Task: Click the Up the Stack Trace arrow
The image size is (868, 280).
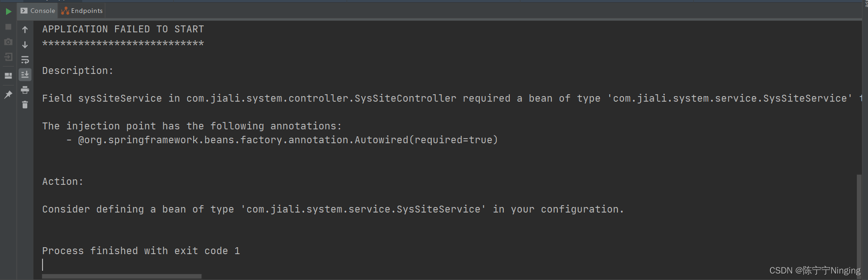Action: [x=25, y=30]
